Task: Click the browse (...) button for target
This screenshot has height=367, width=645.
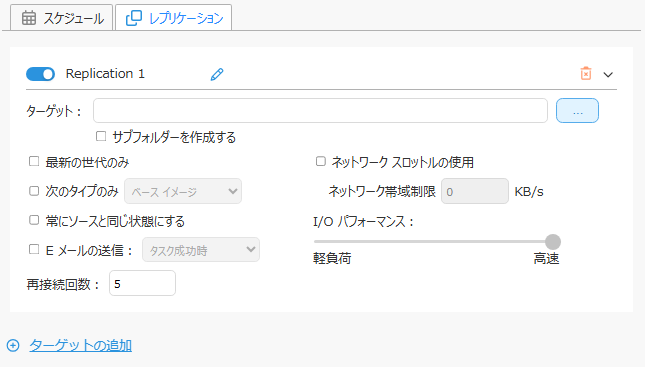Action: pos(578,111)
